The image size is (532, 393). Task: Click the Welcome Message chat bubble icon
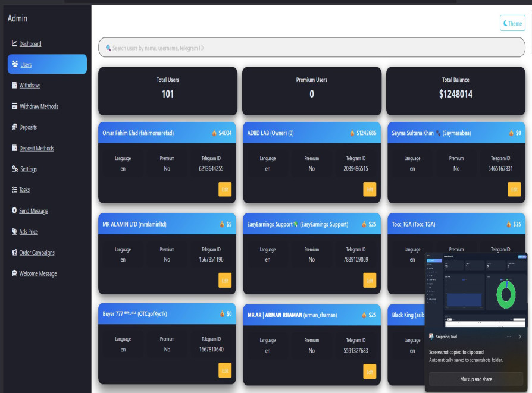(x=14, y=273)
